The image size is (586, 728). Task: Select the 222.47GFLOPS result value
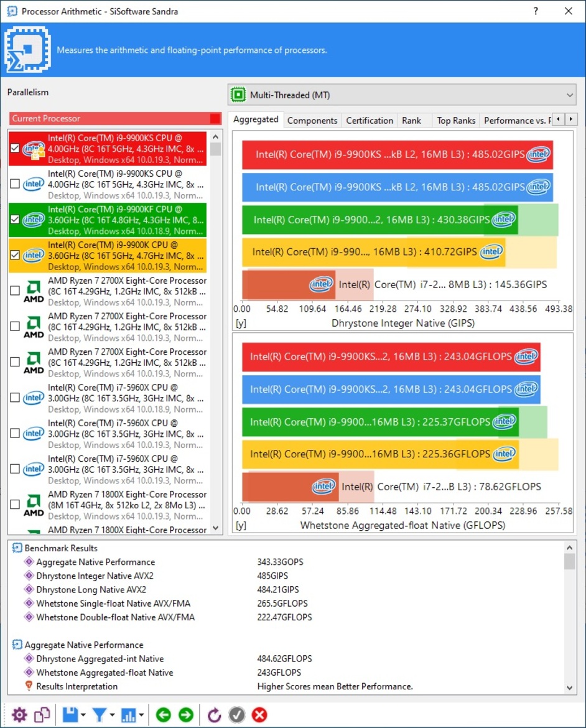point(285,617)
